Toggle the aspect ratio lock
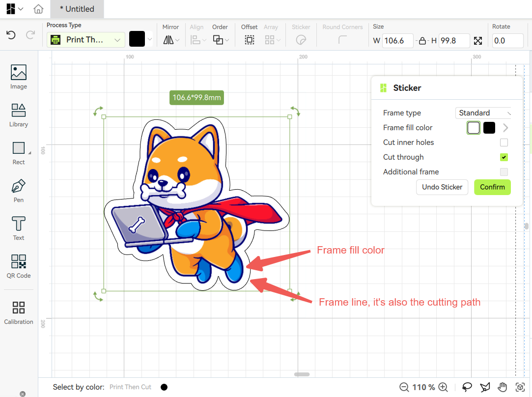532x397 pixels. [422, 41]
